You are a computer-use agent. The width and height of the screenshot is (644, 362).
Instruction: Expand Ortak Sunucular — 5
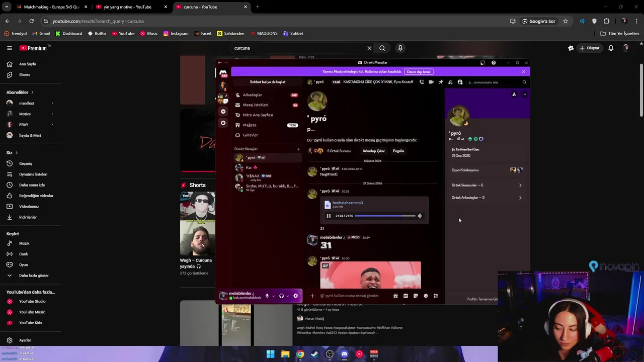pyautogui.click(x=487, y=185)
